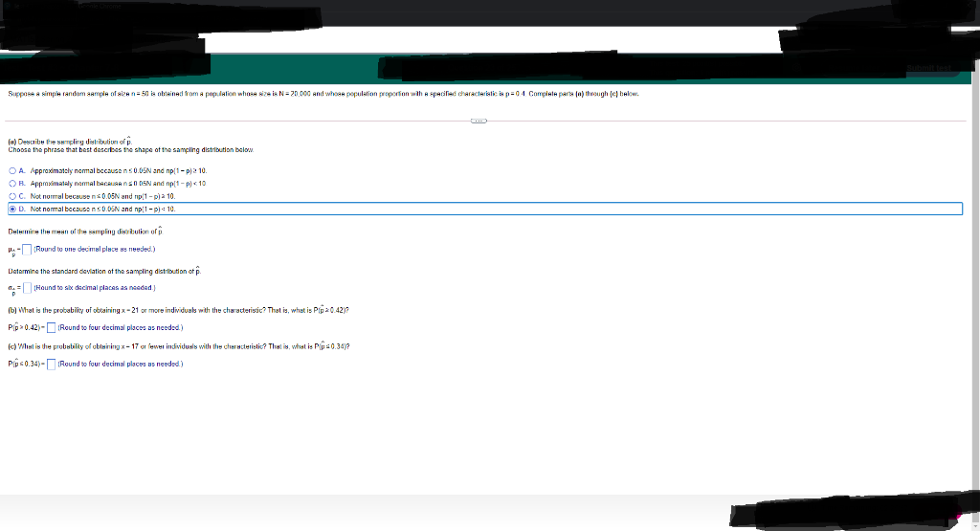The height and width of the screenshot is (531, 980).
Task: Select option B: approximately normal, np(1−p) < 10
Action: pos(12,184)
